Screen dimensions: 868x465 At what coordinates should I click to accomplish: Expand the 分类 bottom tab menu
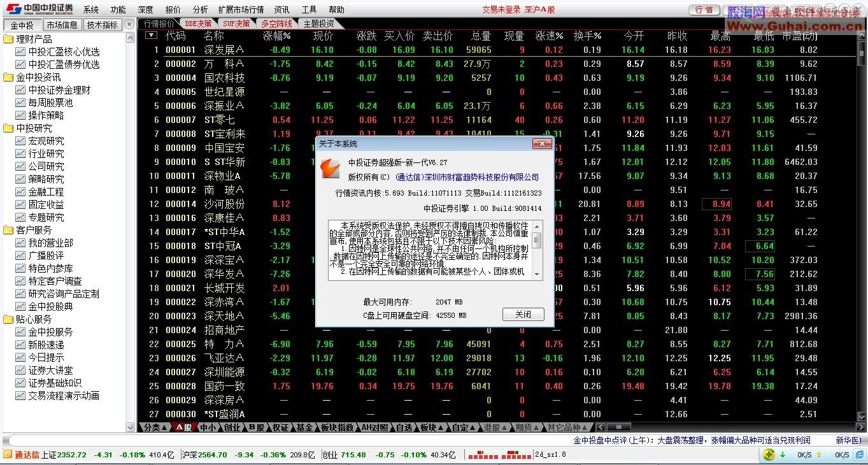[x=156, y=427]
